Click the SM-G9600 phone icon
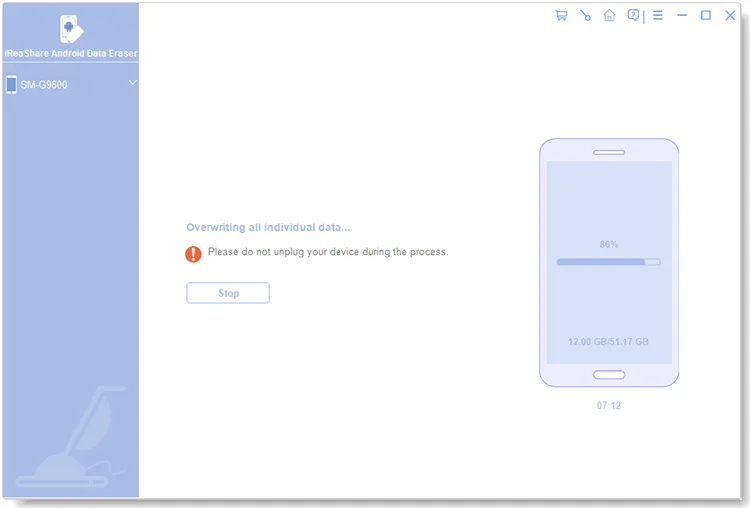750x508 pixels. [x=11, y=85]
